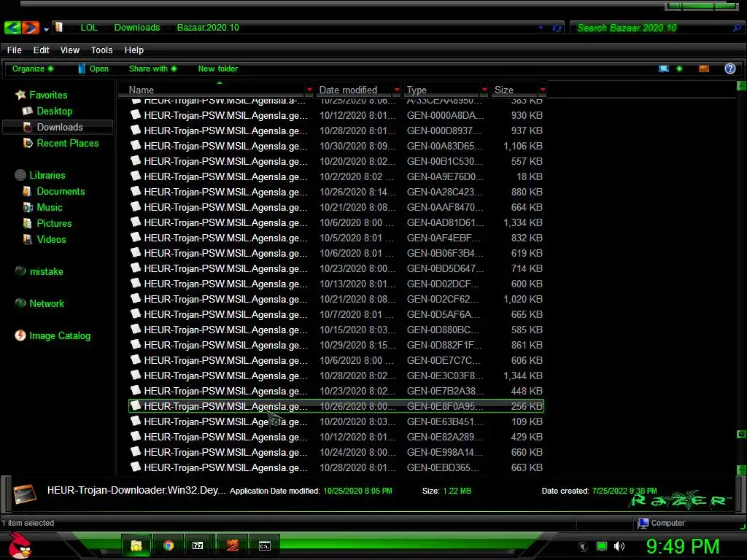The height and width of the screenshot is (560, 747).
Task: Click the New folder button
Action: click(x=217, y=69)
